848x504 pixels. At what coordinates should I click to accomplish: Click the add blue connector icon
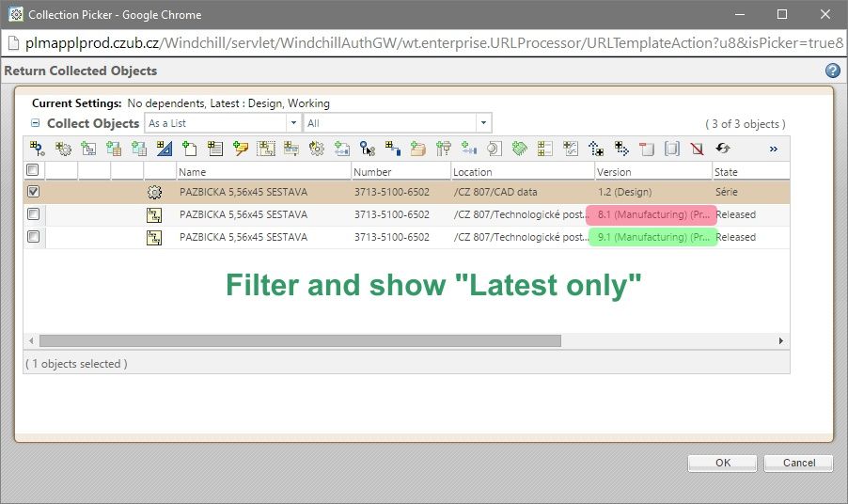[469, 149]
